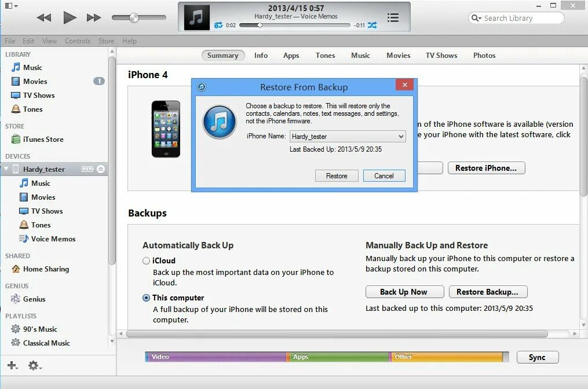Image resolution: width=588 pixels, height=389 pixels.
Task: Switch to the Apps tab
Action: click(291, 56)
